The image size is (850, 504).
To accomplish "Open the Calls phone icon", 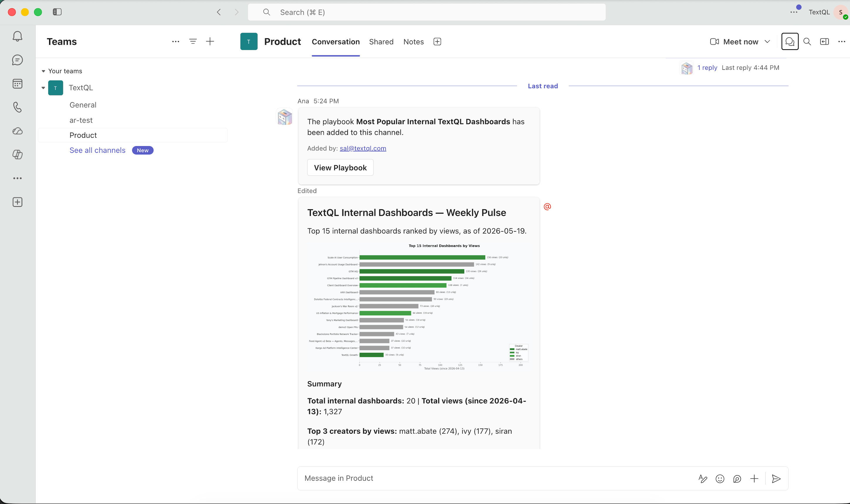I will tap(17, 107).
